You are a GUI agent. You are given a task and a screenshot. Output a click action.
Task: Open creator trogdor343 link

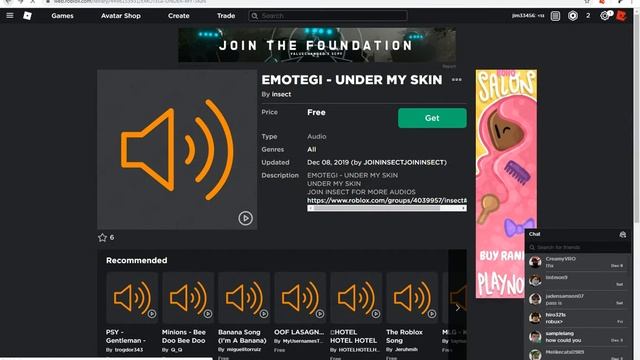coord(129,350)
